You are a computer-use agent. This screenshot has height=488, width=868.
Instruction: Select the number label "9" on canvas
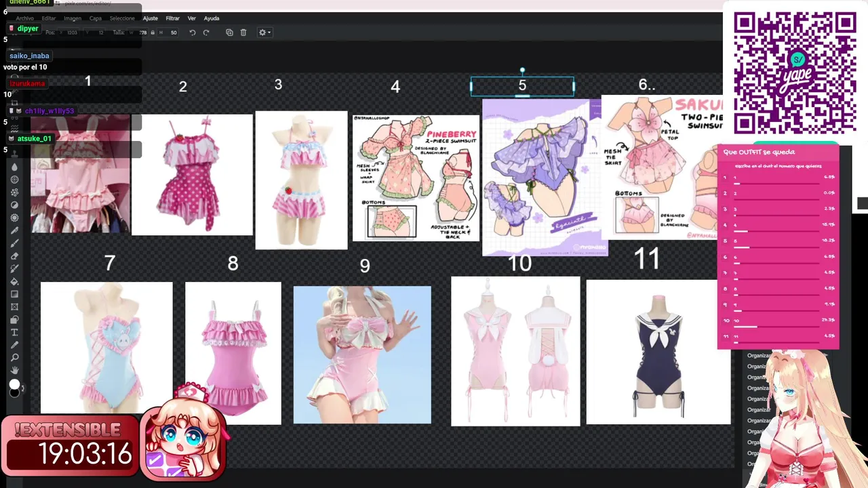click(365, 266)
